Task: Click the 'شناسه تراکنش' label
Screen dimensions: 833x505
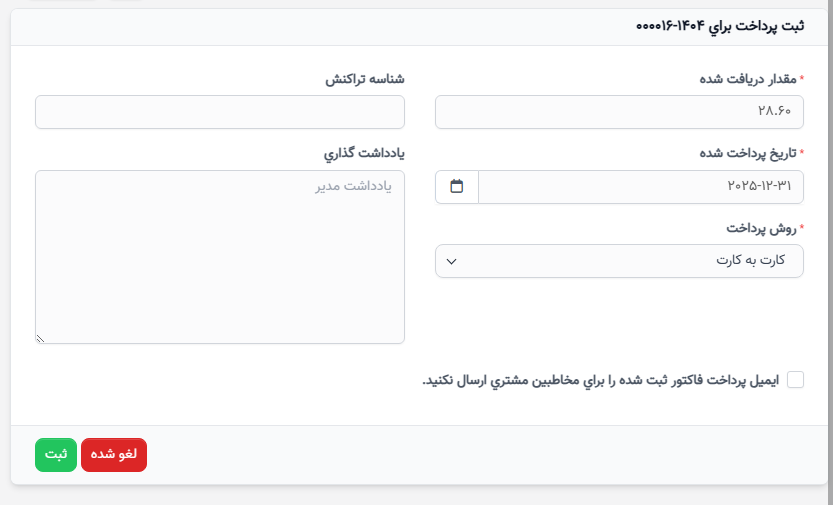Action: (365, 79)
